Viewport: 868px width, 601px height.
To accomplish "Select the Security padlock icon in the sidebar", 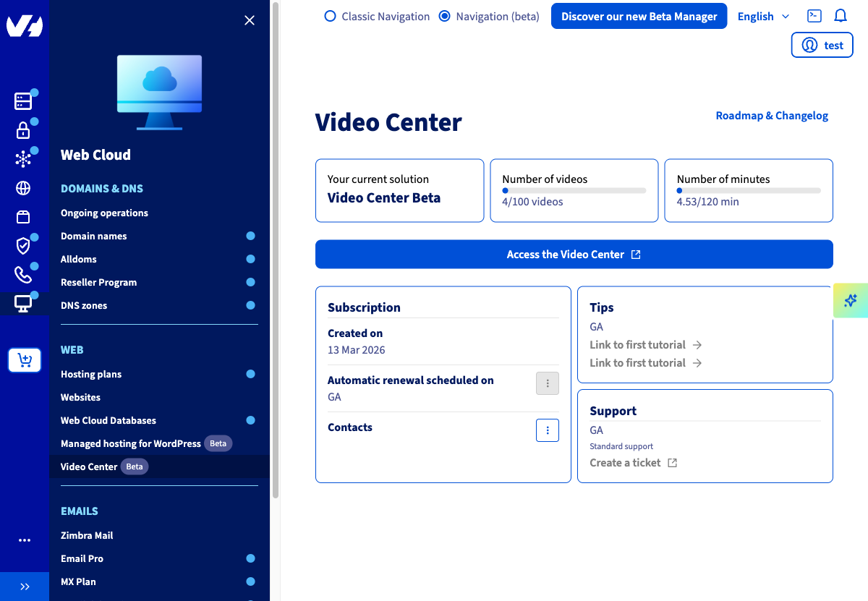I will [24, 130].
